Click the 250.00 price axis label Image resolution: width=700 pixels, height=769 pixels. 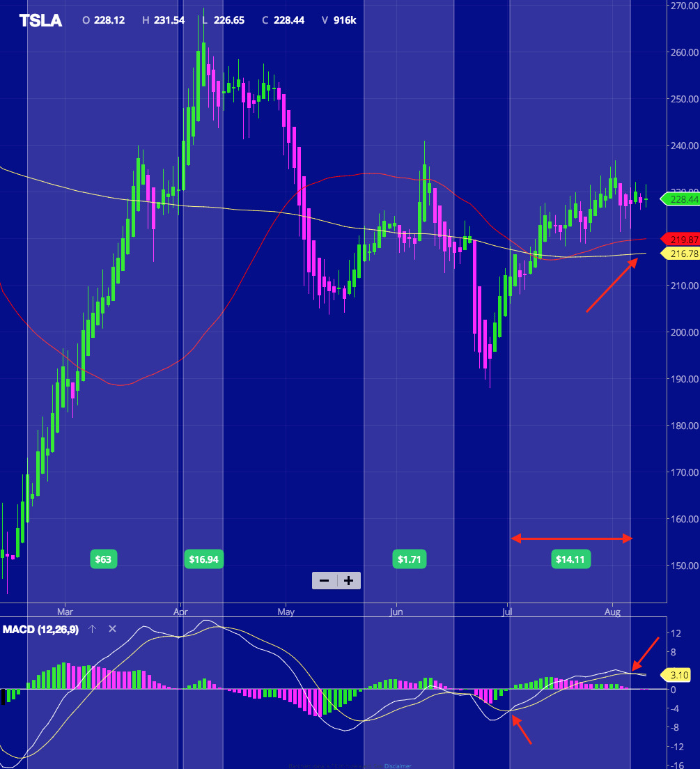point(685,99)
